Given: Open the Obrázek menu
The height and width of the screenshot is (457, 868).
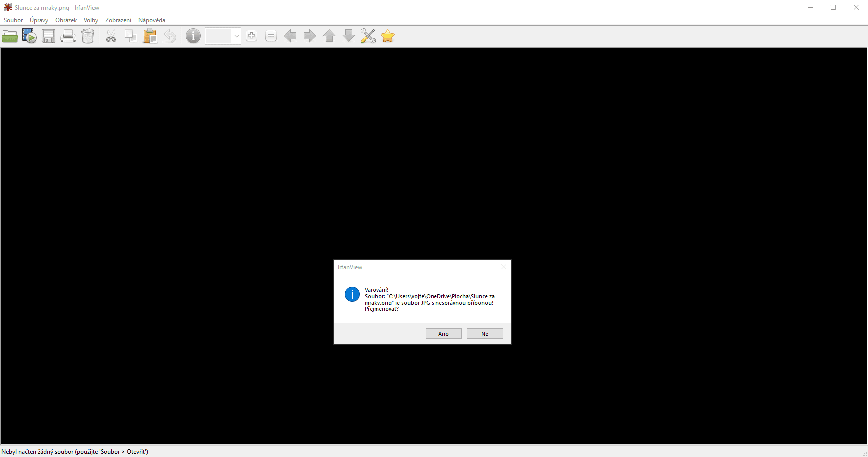Looking at the screenshot, I should [66, 20].
